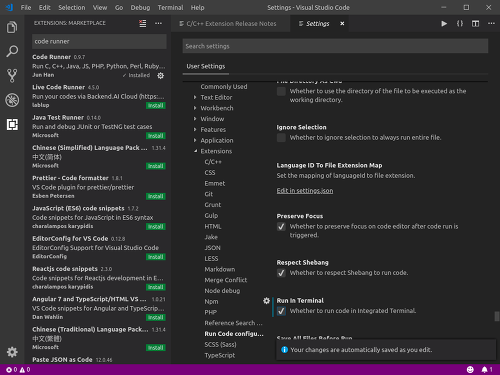Install the Live Code Runner extension
This screenshot has width=500, height=375.
point(156,106)
